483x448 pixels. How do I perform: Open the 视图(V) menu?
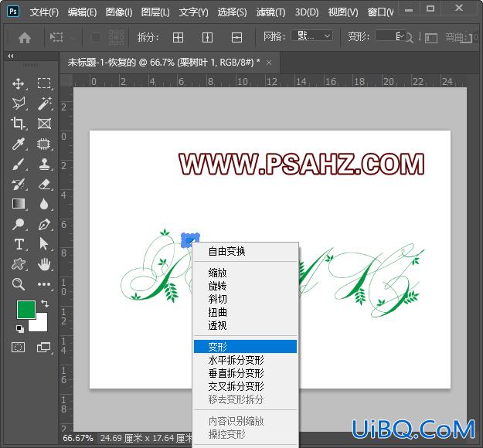[343, 12]
